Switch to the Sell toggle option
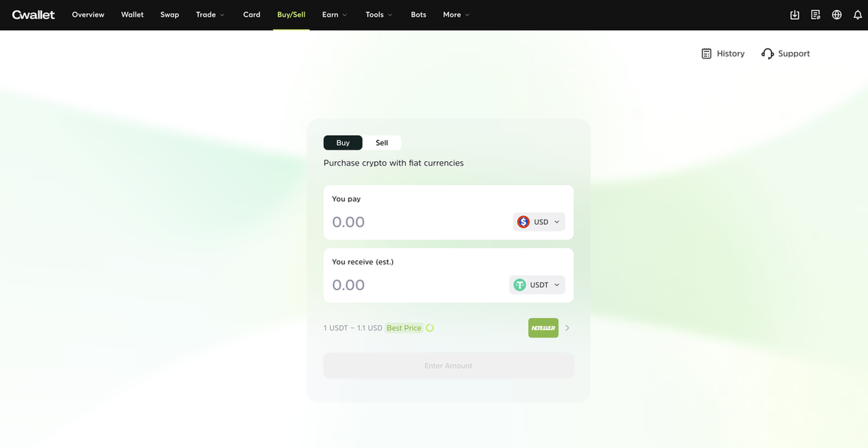This screenshot has width=868, height=448. coord(382,143)
